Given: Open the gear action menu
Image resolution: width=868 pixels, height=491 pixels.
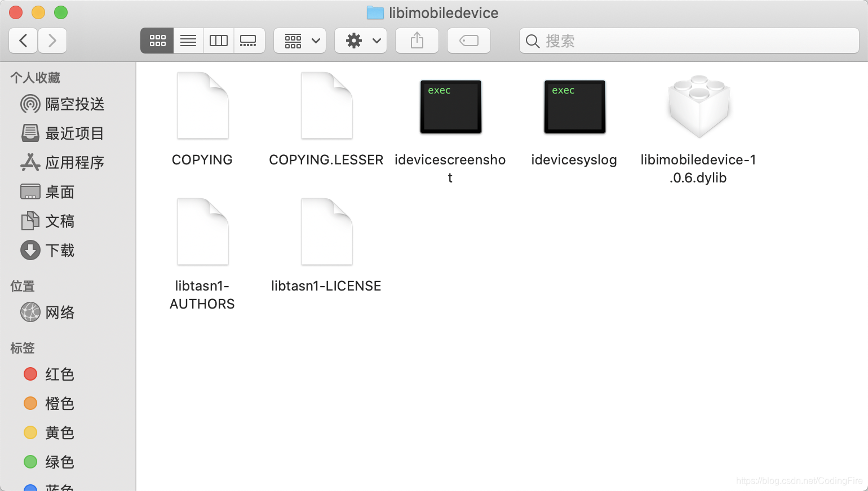Looking at the screenshot, I should coord(361,41).
